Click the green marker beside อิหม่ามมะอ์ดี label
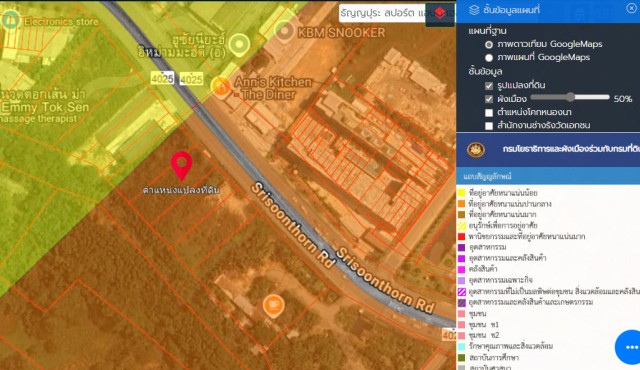The height and width of the screenshot is (370, 640). click(240, 44)
